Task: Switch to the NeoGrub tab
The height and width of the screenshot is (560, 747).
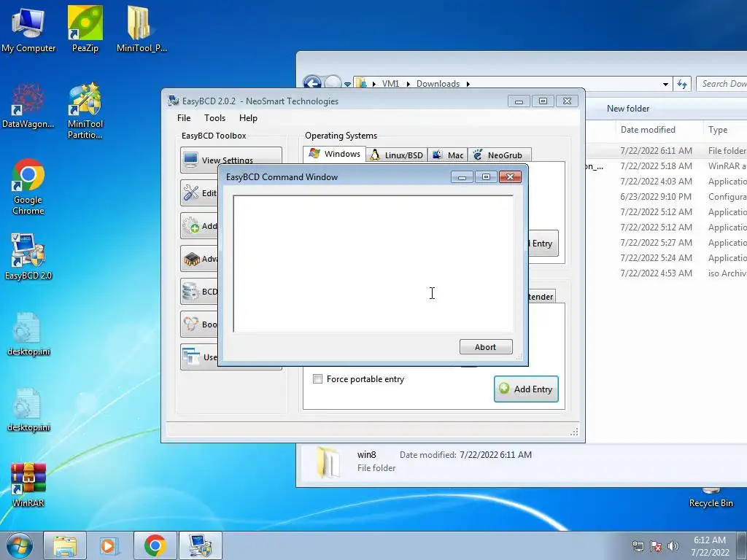Action: pos(499,155)
